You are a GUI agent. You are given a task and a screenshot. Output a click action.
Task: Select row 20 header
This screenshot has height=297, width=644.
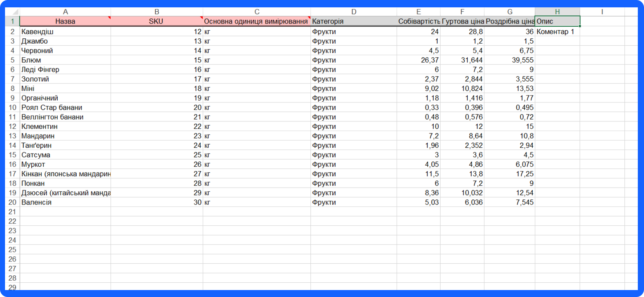tap(12, 202)
